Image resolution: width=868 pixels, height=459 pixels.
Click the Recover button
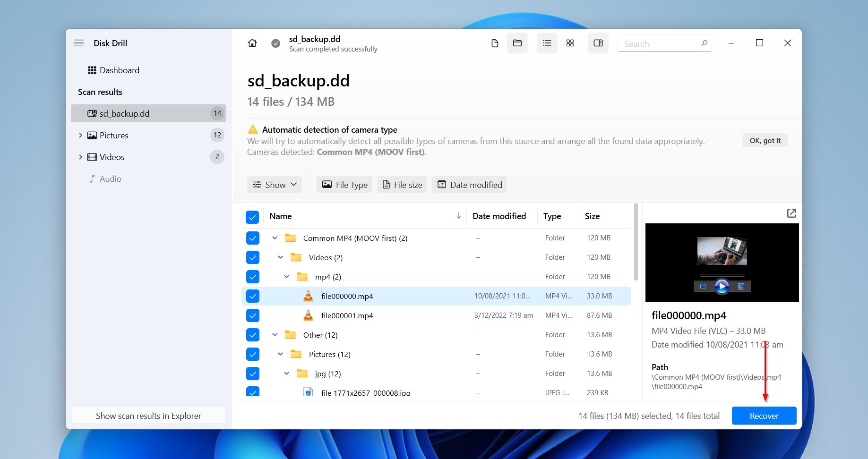pyautogui.click(x=764, y=416)
